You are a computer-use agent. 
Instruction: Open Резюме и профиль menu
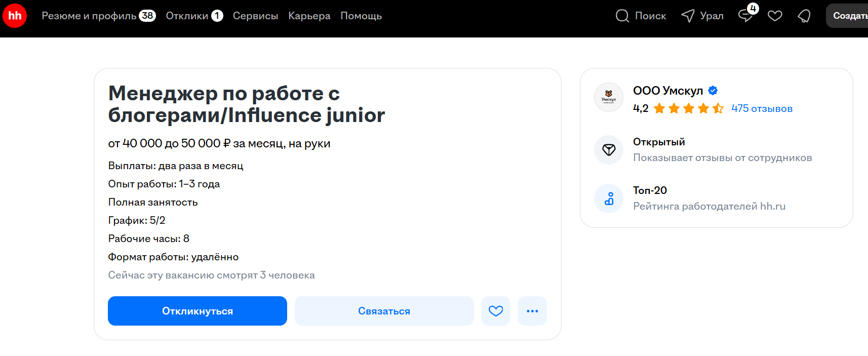click(89, 16)
